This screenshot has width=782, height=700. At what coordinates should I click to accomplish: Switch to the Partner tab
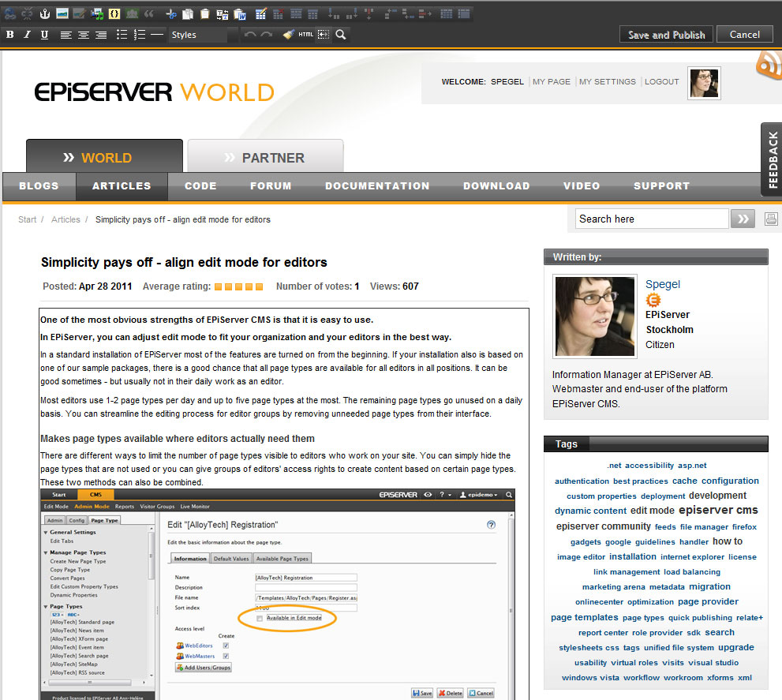click(265, 157)
